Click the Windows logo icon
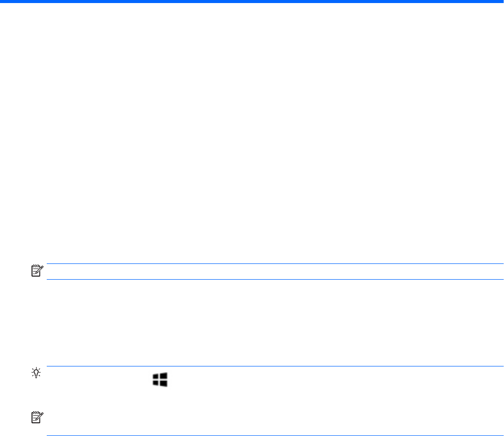Viewport: 504px width, 436px height. (161, 379)
